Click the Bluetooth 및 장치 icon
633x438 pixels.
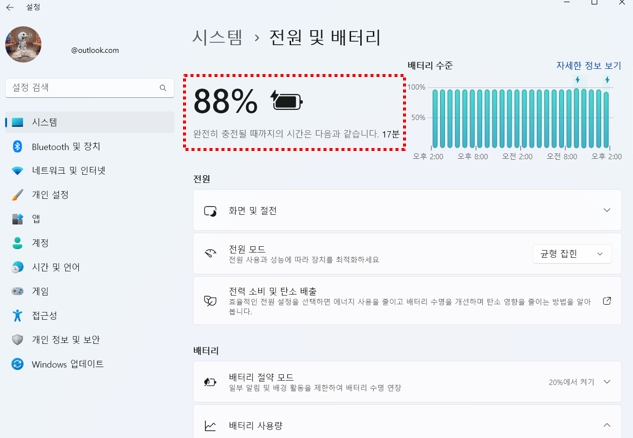pos(17,147)
